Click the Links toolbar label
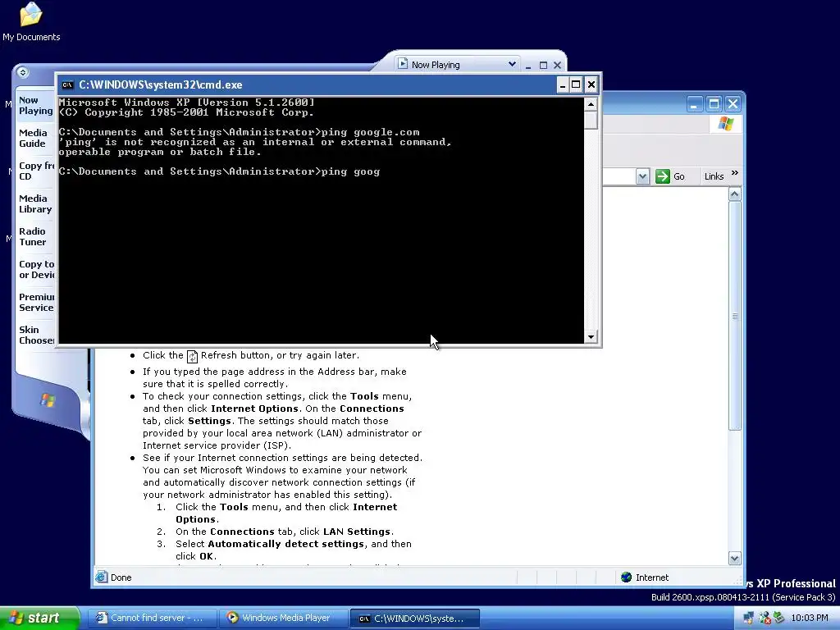Image resolution: width=840 pixels, height=630 pixels. [714, 176]
